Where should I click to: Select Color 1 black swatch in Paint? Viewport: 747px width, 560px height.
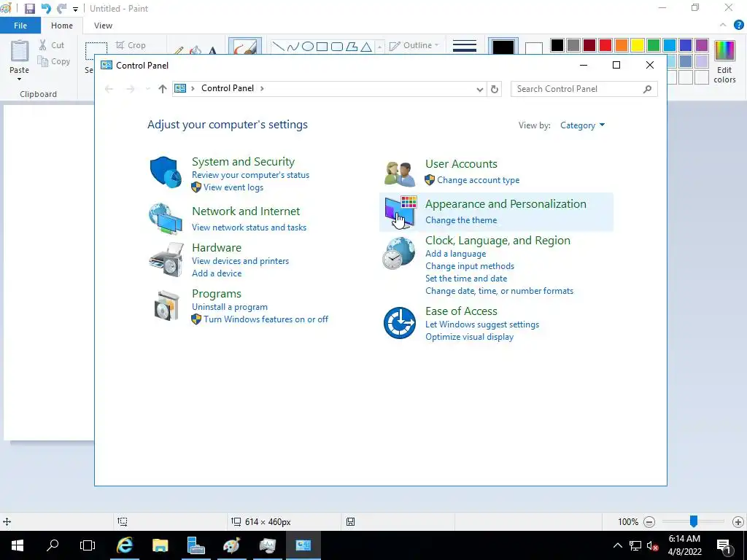click(x=503, y=47)
